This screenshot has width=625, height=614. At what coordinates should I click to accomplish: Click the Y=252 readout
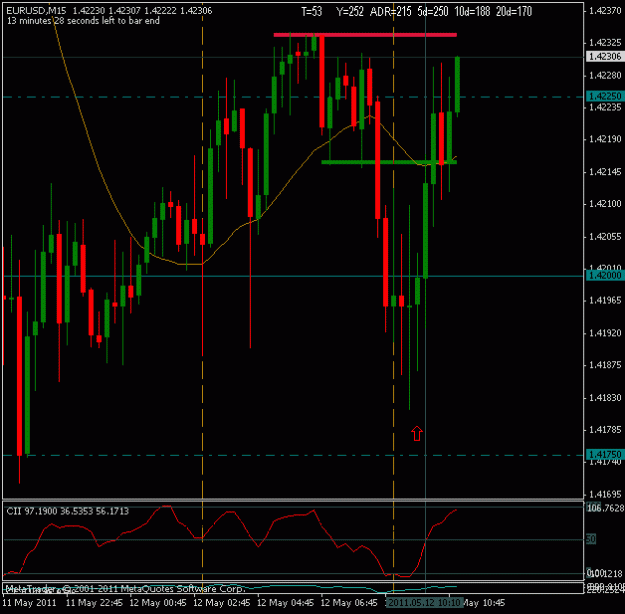coord(350,12)
